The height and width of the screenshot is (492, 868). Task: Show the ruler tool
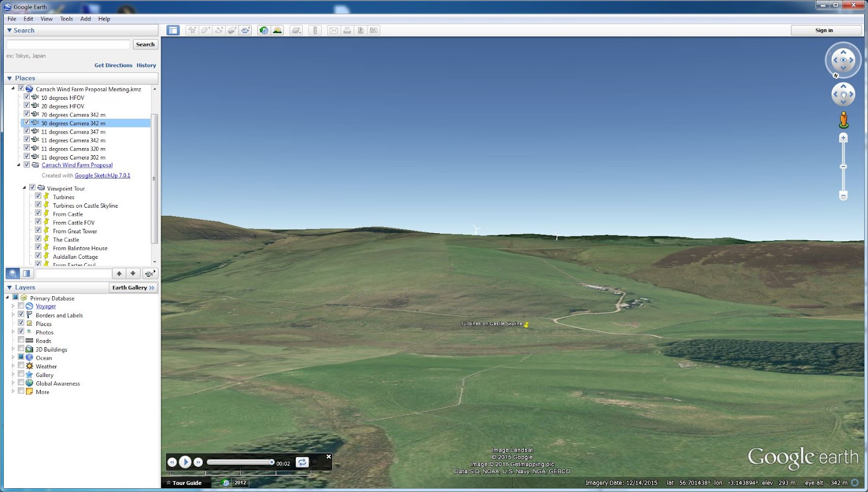(315, 30)
